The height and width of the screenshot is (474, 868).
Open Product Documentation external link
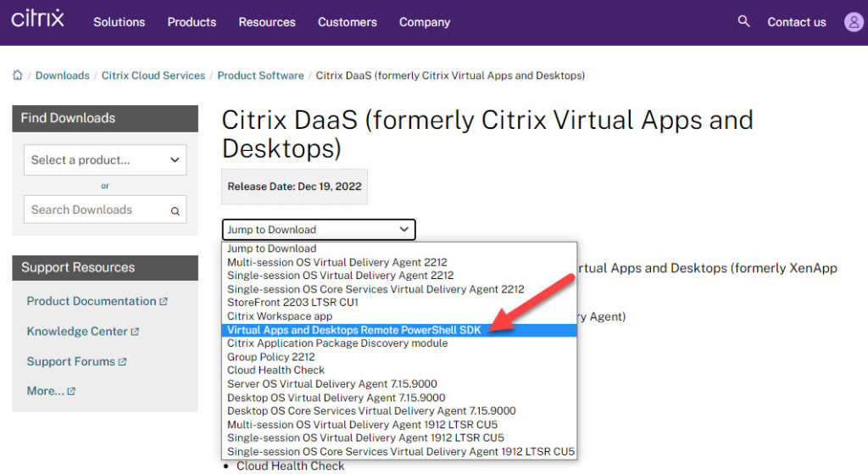(x=97, y=301)
